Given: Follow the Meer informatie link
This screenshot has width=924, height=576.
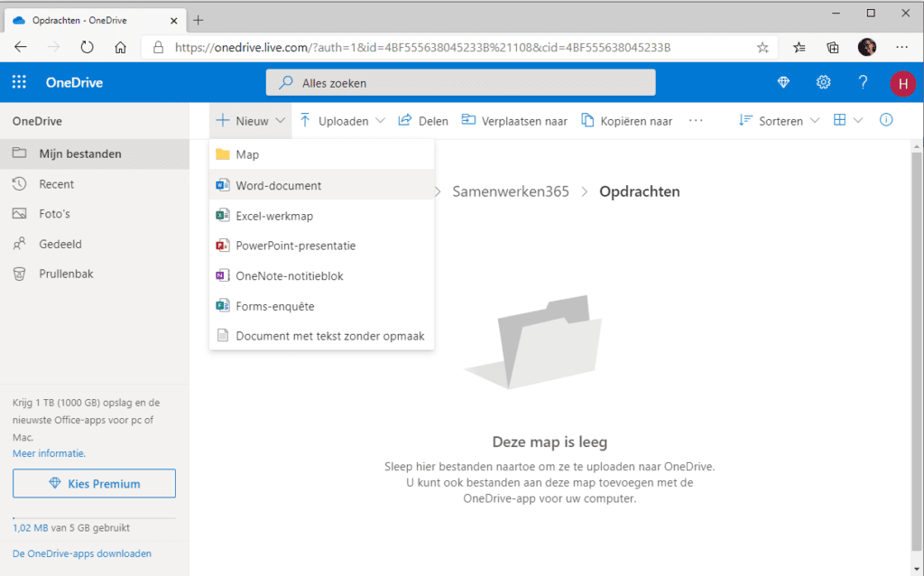Looking at the screenshot, I should pos(49,453).
